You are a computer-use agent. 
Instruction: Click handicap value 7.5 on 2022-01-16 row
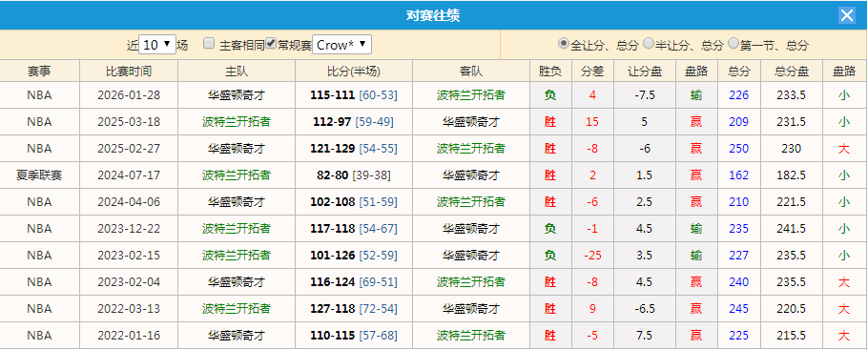pos(645,335)
